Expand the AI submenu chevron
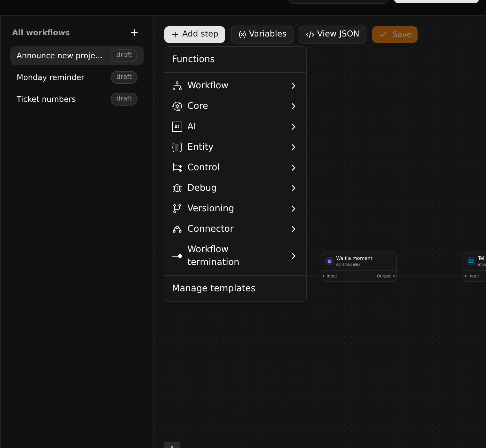Screen dimensions: 486x448 [x=294, y=126]
